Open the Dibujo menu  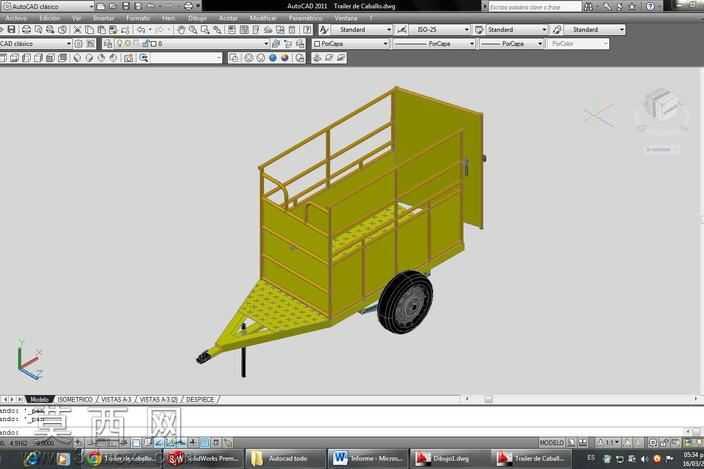coord(198,18)
